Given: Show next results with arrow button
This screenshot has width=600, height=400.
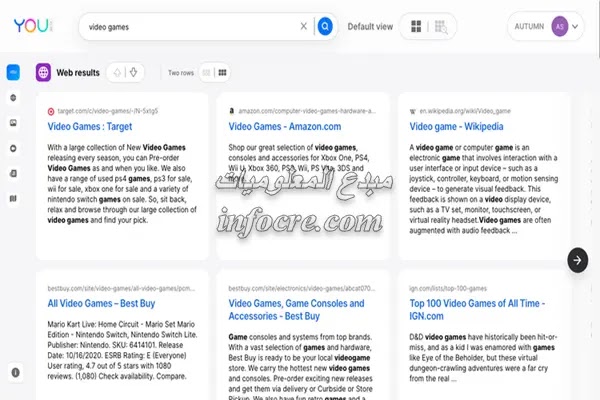Looking at the screenshot, I should [577, 260].
